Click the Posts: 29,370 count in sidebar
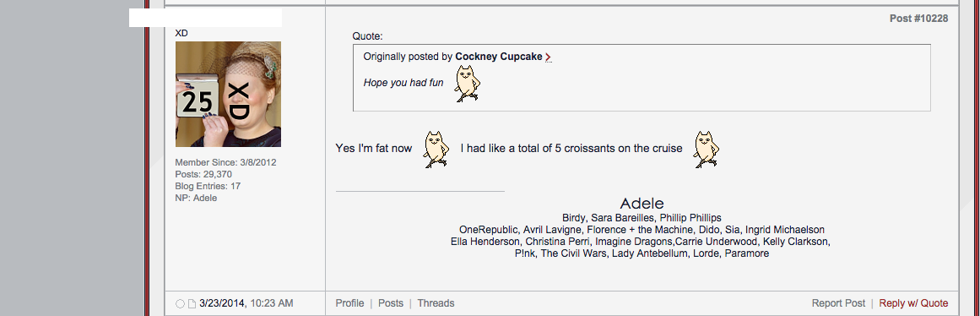The height and width of the screenshot is (316, 980). pos(203,175)
